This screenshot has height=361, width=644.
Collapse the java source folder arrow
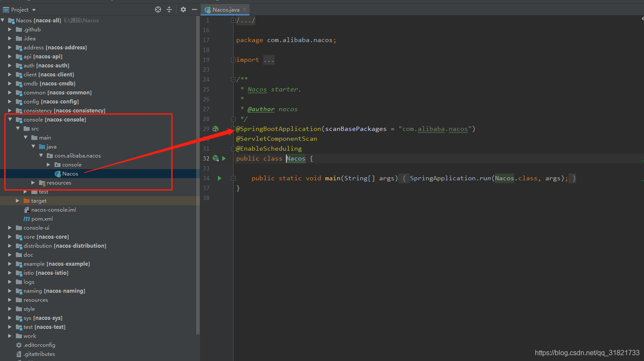[x=33, y=146]
